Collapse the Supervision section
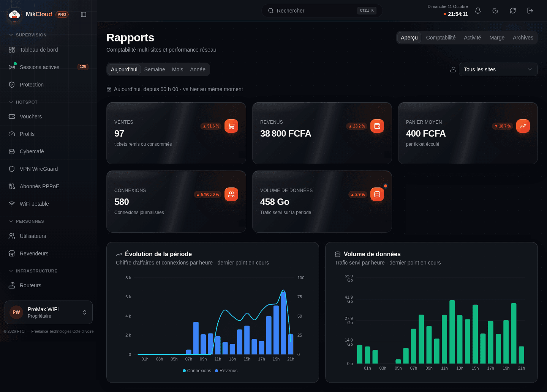 click(28, 35)
